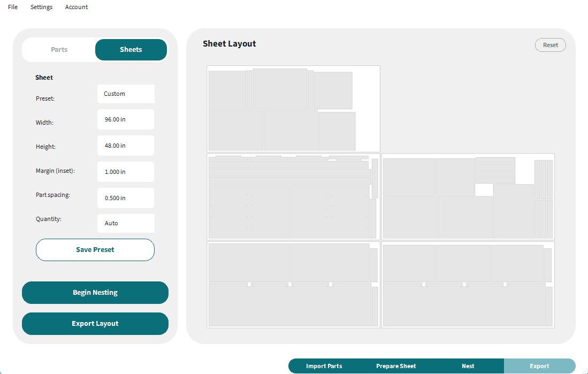
Task: Click the Width field showing 96.00 in
Action: 126,119
